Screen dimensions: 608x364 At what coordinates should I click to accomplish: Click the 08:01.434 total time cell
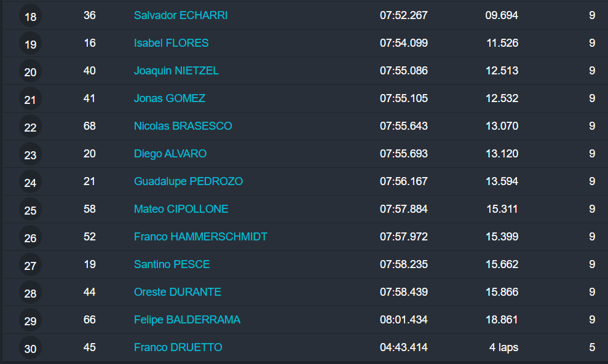click(403, 320)
